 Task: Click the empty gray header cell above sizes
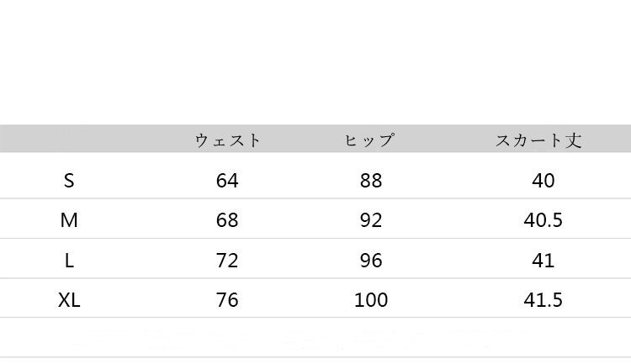pos(69,139)
